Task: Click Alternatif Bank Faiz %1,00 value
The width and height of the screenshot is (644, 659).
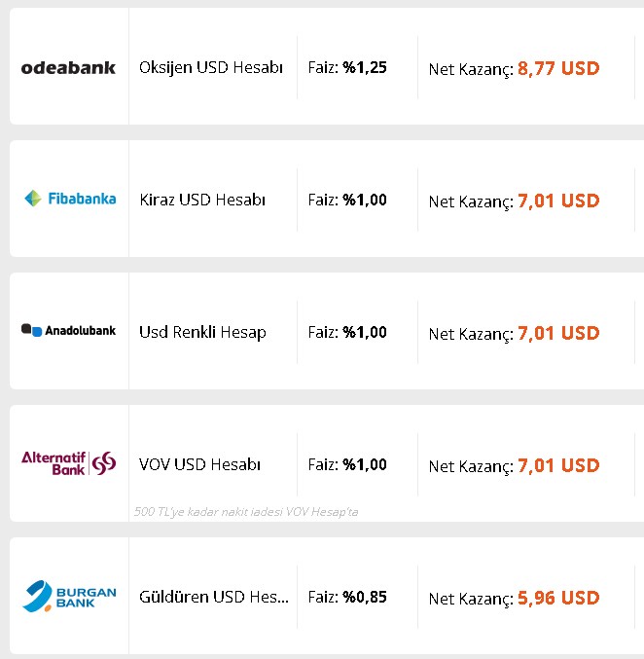Action: point(364,465)
